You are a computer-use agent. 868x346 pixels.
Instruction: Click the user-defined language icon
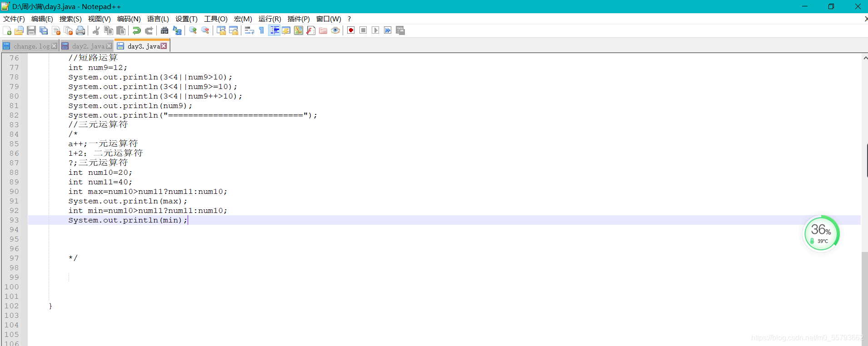[x=286, y=30]
